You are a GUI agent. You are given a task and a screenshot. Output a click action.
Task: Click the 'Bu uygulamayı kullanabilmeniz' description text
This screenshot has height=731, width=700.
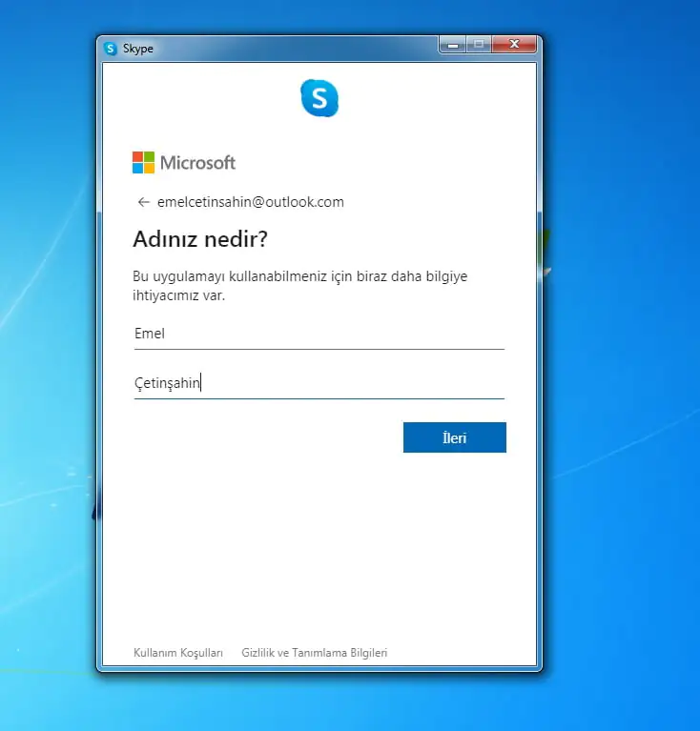click(x=299, y=285)
